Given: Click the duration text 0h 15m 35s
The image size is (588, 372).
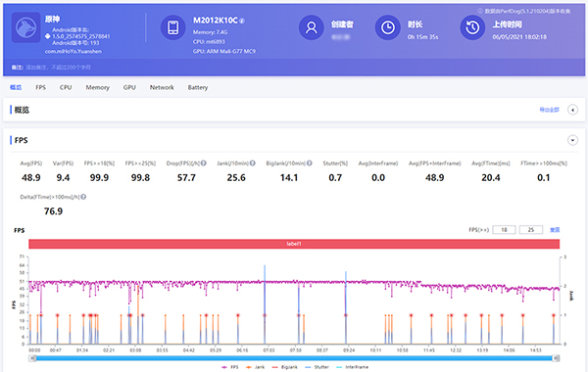Looking at the screenshot, I should 422,37.
